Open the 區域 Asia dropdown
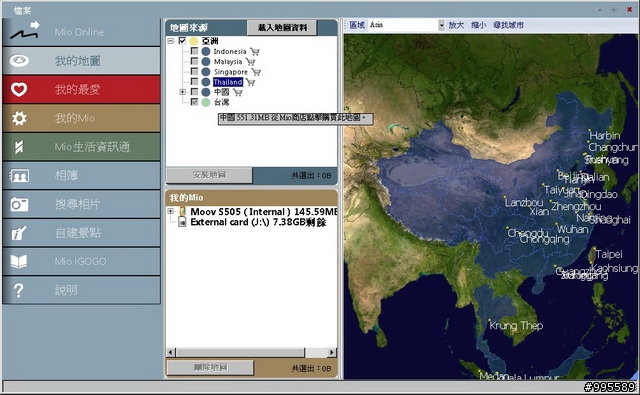Screen dimensions: 640x395 [441, 25]
